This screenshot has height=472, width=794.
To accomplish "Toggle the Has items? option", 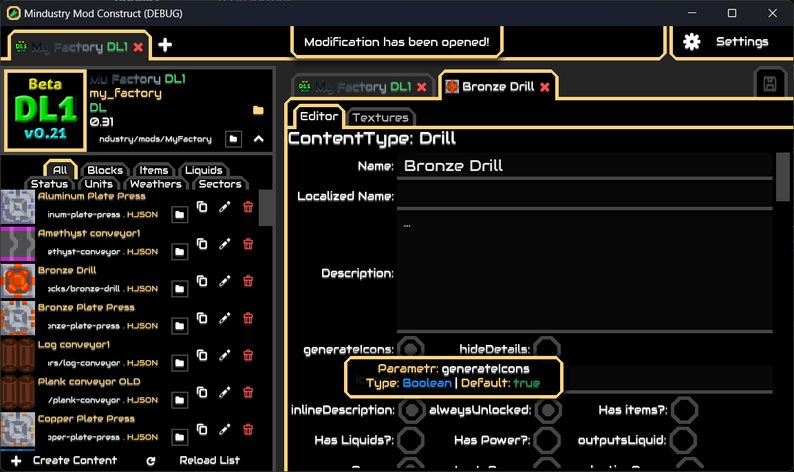I will point(685,410).
